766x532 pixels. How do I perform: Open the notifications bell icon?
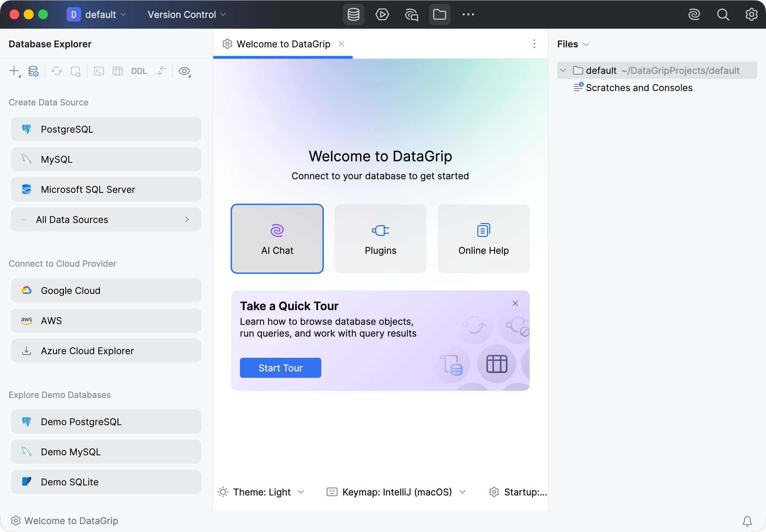click(747, 521)
